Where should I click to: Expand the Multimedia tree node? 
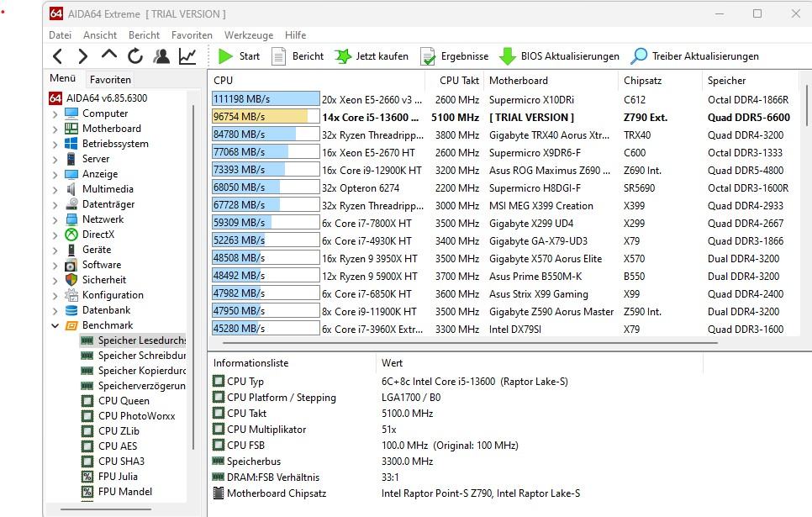(x=55, y=190)
